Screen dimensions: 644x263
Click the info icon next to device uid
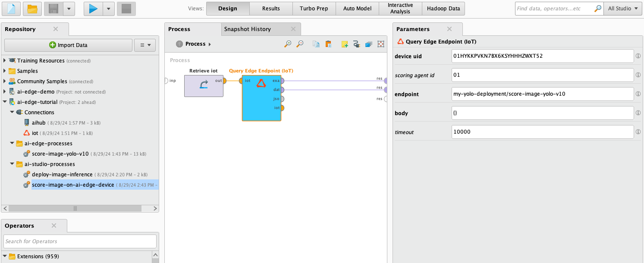pos(638,56)
